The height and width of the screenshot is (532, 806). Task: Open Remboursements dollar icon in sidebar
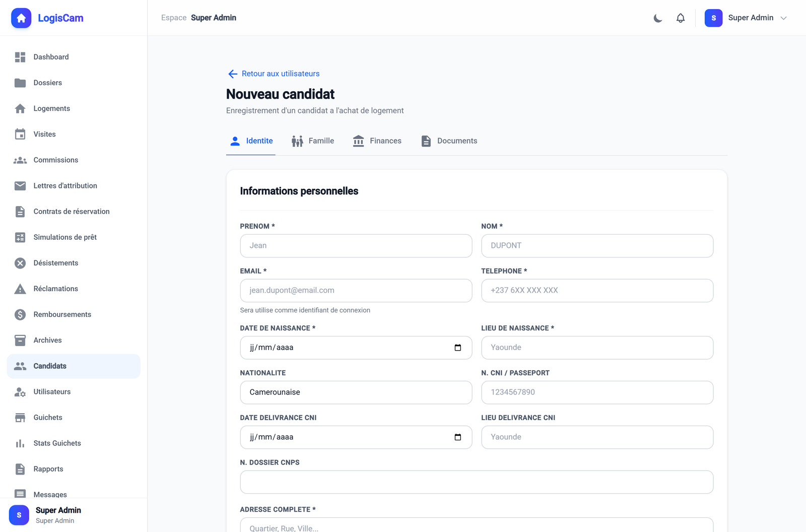20,314
